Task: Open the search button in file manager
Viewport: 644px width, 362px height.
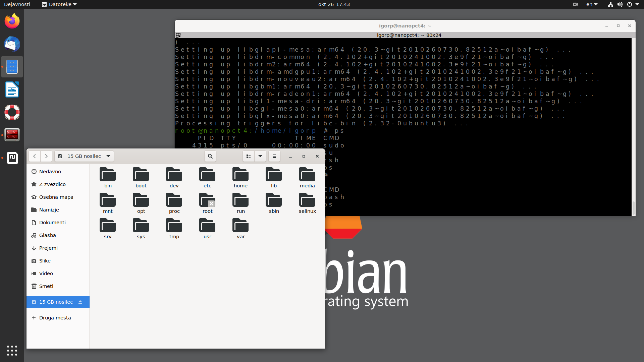Action: click(210, 156)
